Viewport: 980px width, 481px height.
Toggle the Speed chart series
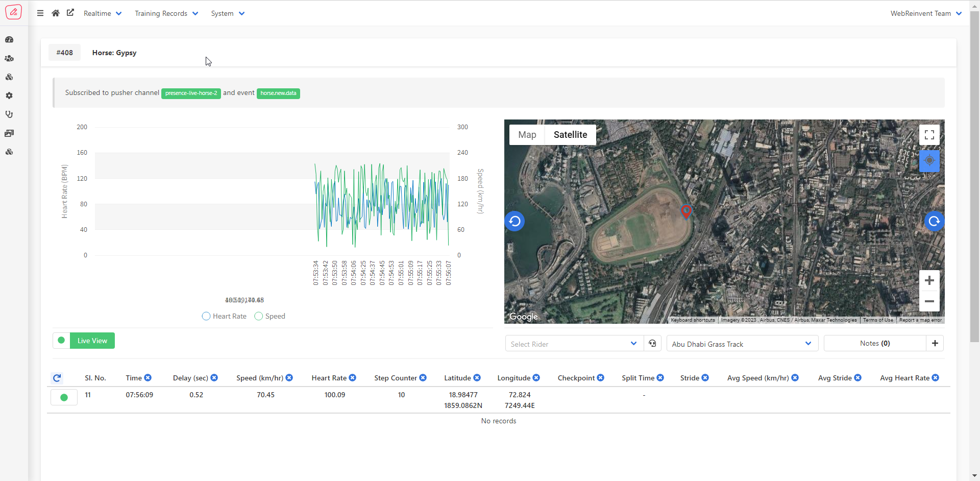(270, 317)
